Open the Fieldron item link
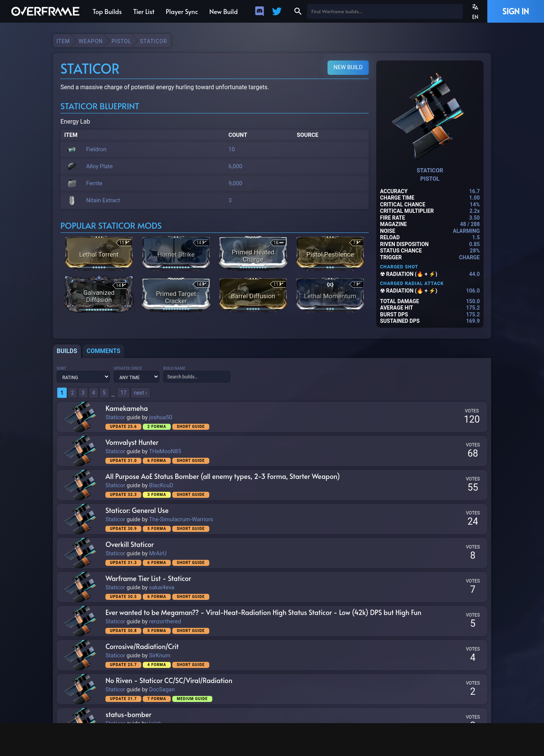The width and height of the screenshot is (544, 756). click(96, 149)
